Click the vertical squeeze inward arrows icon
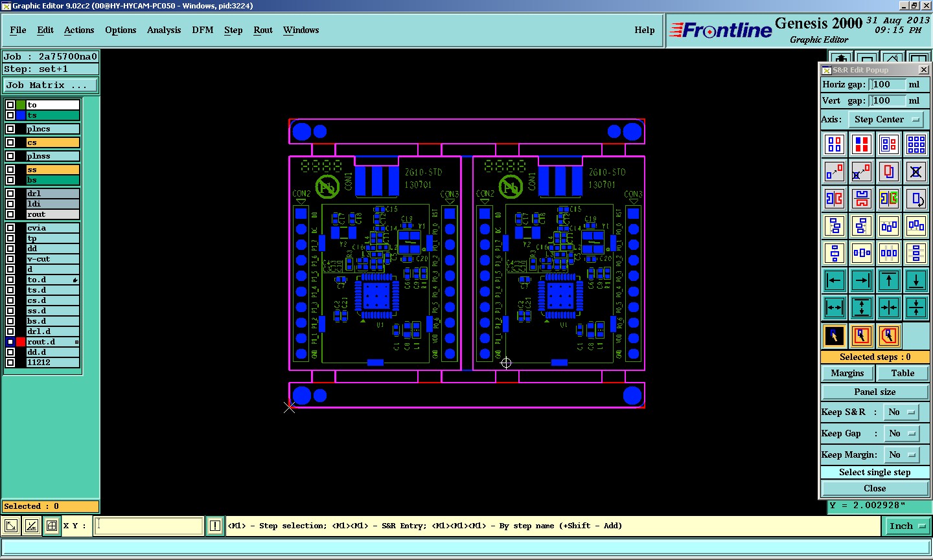 pos(916,308)
